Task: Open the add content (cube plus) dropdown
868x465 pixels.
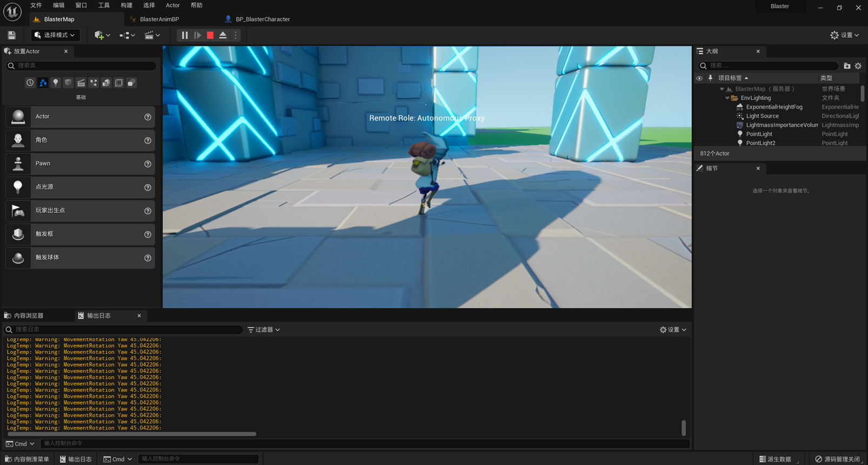Action: (102, 35)
